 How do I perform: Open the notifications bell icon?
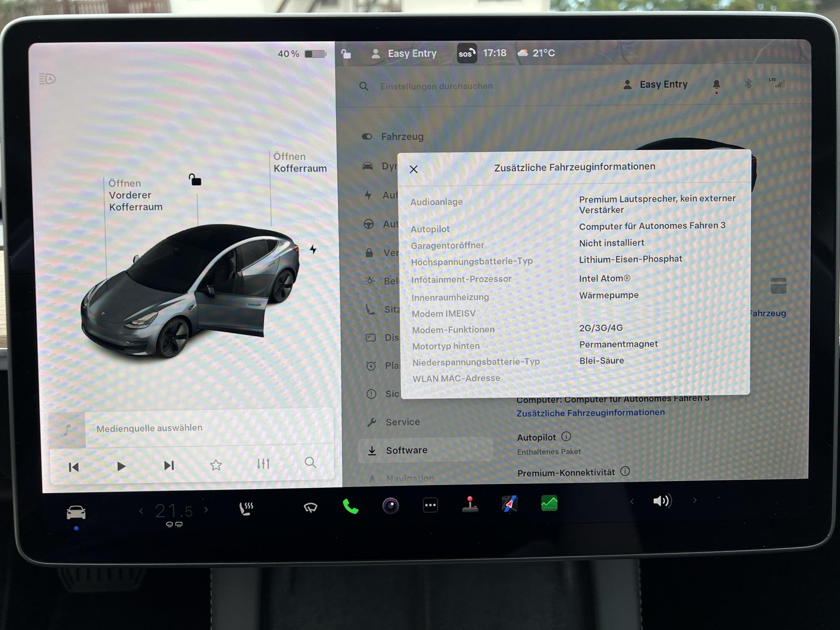(x=716, y=85)
